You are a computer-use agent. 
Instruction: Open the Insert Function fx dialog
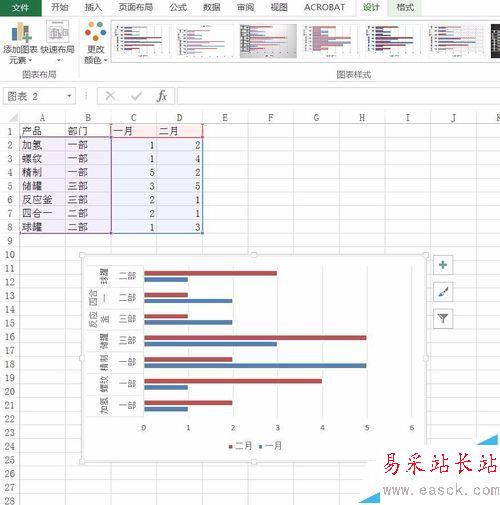click(162, 96)
